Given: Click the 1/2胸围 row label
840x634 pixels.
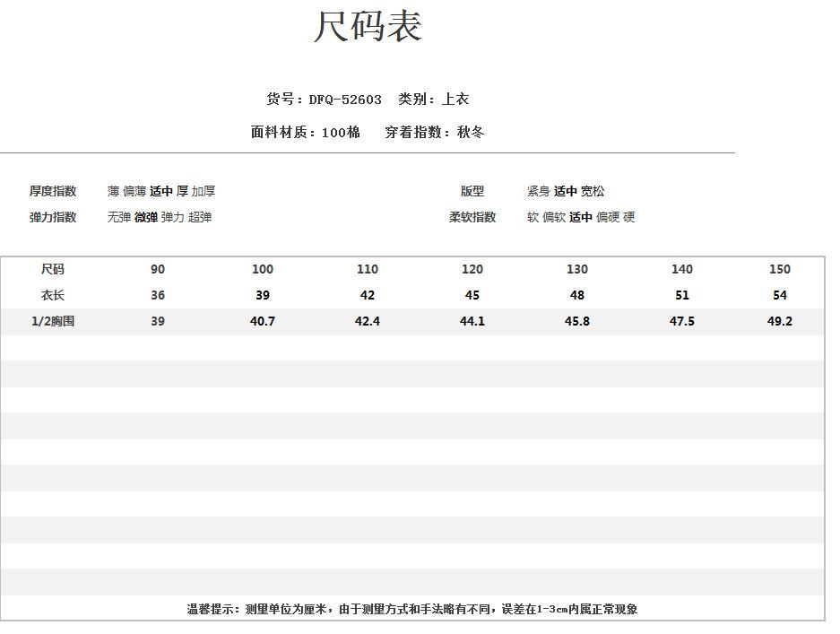Looking at the screenshot, I should [x=53, y=321].
